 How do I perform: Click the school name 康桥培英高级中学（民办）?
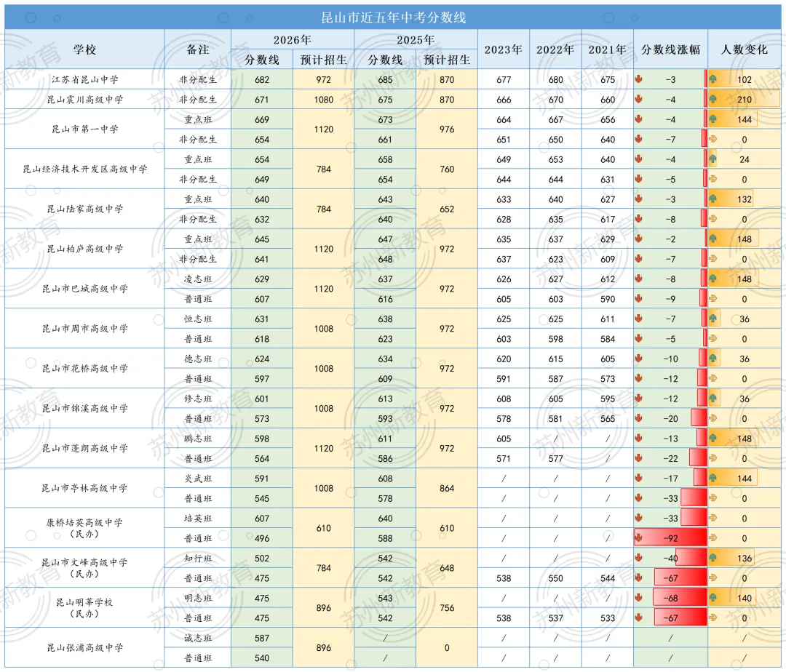(84, 528)
